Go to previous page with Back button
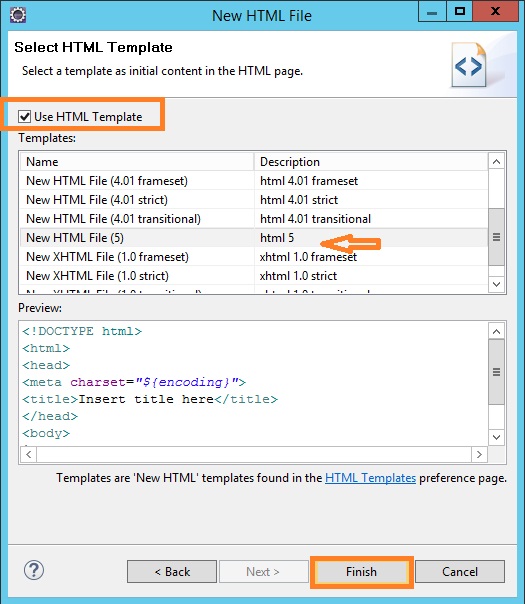 pyautogui.click(x=172, y=572)
